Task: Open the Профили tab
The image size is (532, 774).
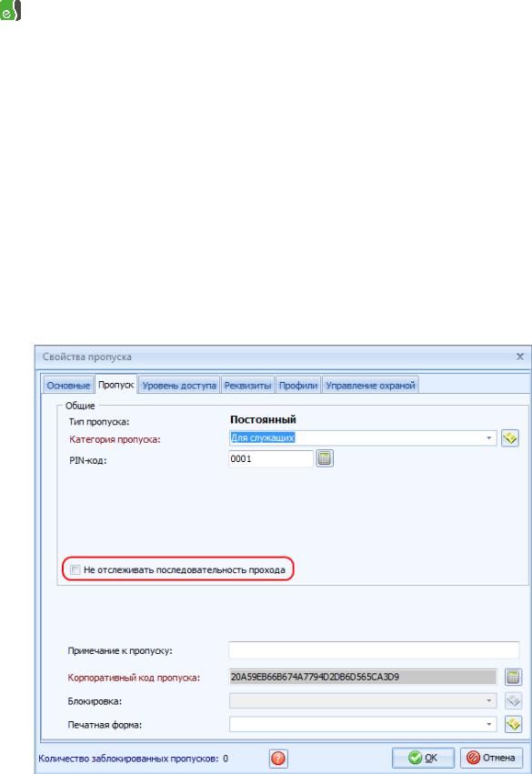Action: tap(298, 386)
